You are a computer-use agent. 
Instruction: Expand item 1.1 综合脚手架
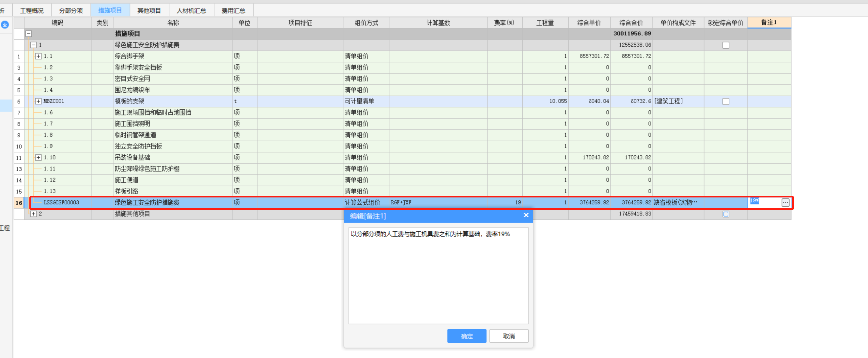tap(39, 56)
